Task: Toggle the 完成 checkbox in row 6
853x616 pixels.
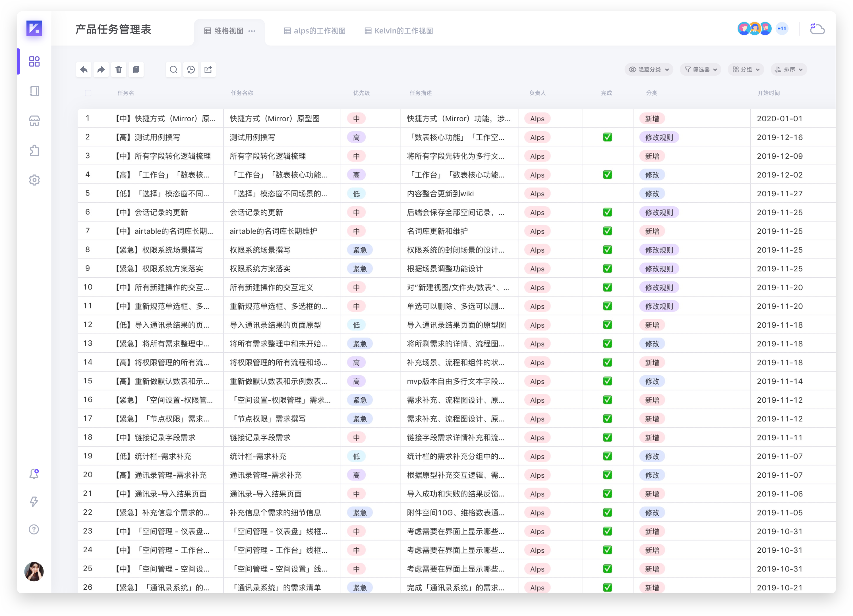Action: 607,212
